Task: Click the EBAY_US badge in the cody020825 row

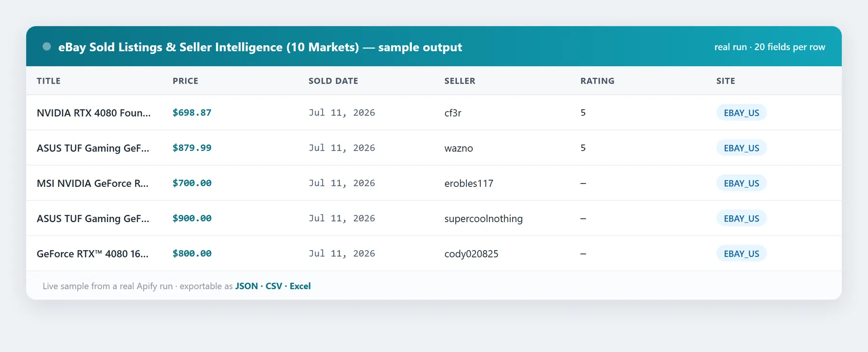Action: point(741,253)
